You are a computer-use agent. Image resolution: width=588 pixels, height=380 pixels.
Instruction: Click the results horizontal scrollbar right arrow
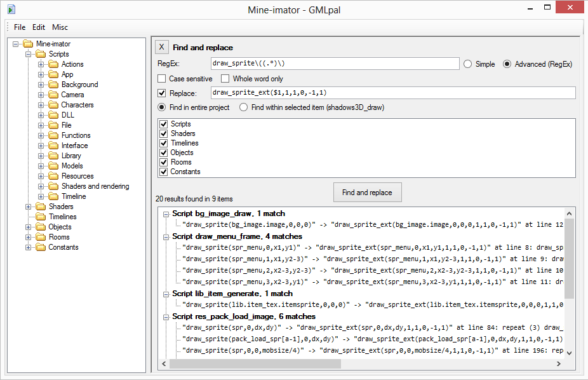[558, 363]
